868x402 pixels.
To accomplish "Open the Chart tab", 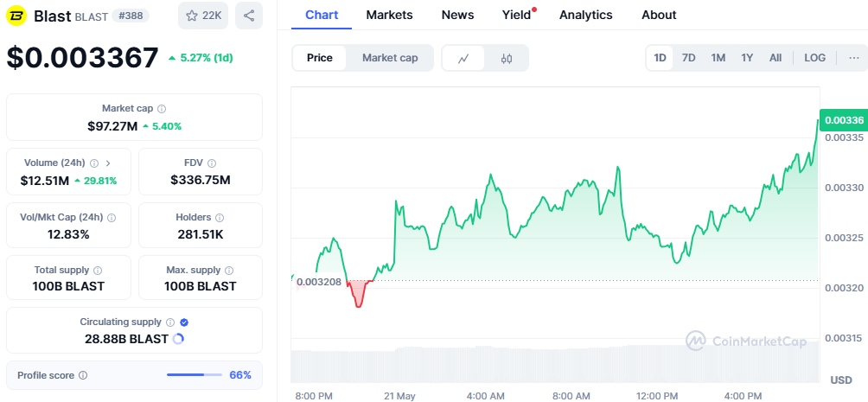I will click(x=322, y=15).
